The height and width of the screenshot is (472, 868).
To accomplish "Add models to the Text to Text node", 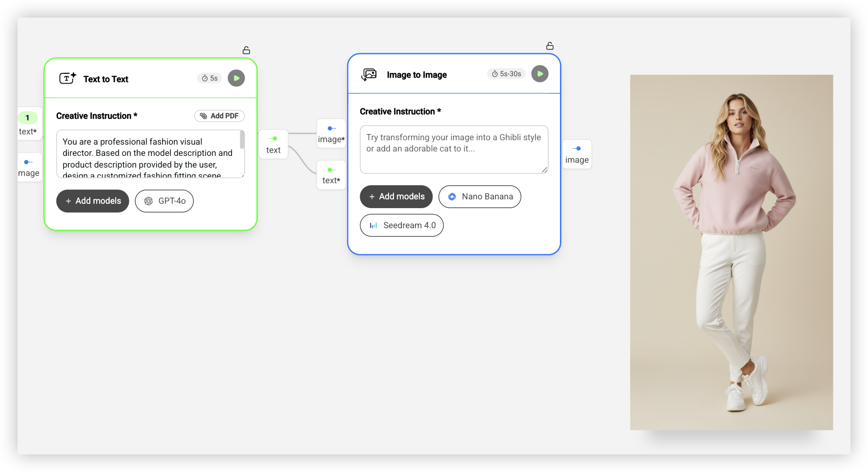I will click(x=93, y=201).
